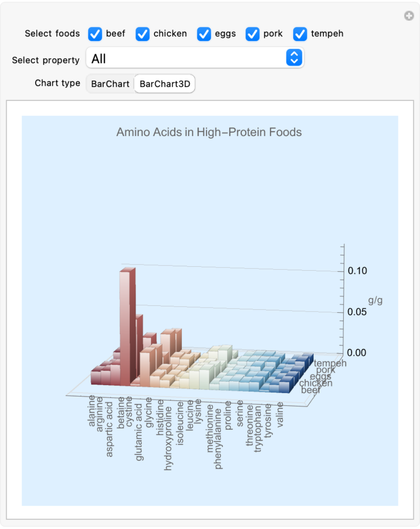Click the g/g axis unit label
Viewport: 420px width, 529px height.
[375, 301]
